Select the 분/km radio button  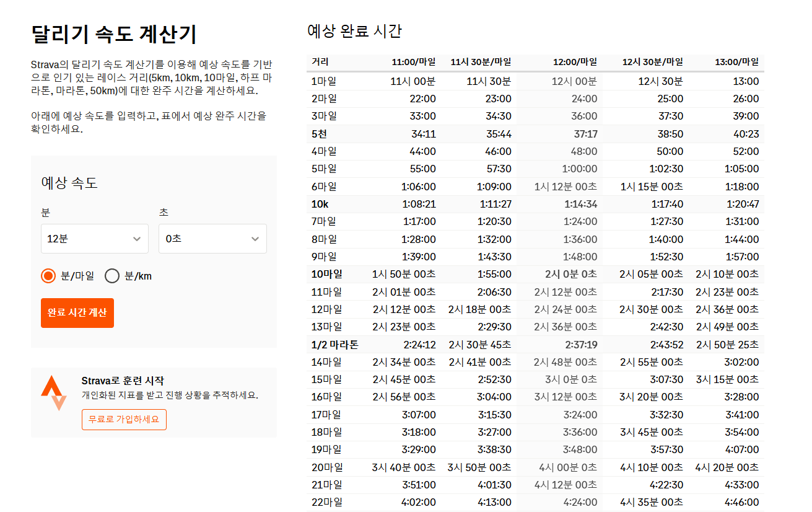click(112, 276)
